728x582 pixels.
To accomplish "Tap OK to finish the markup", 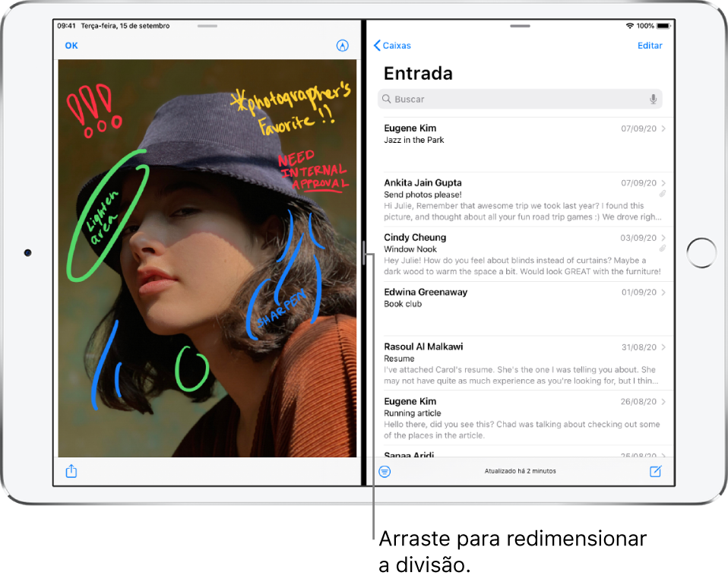I will (71, 46).
